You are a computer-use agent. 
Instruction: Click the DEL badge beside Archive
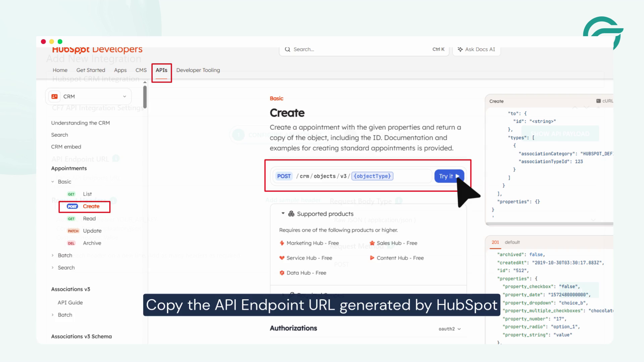pos(71,243)
